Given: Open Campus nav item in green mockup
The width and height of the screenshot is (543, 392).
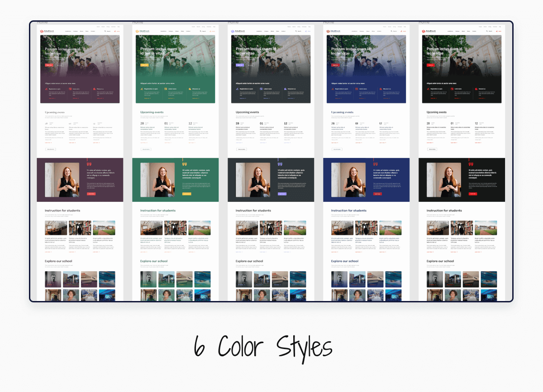Looking at the screenshot, I should pos(171,31).
